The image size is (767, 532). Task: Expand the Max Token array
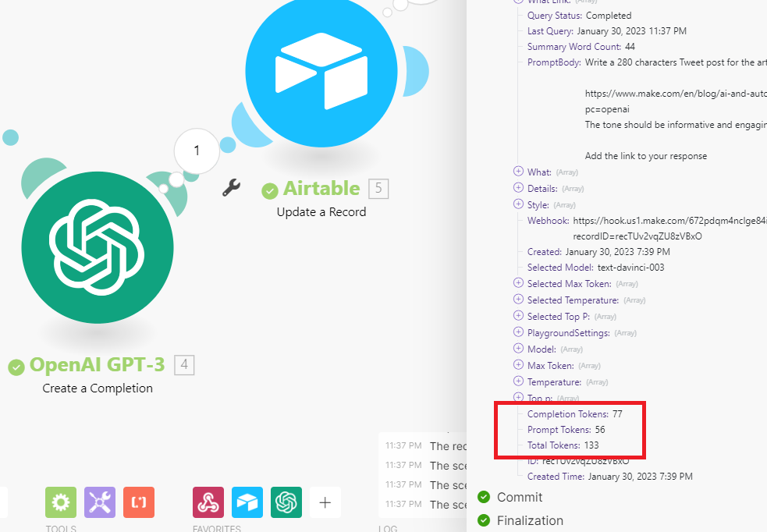[519, 365]
